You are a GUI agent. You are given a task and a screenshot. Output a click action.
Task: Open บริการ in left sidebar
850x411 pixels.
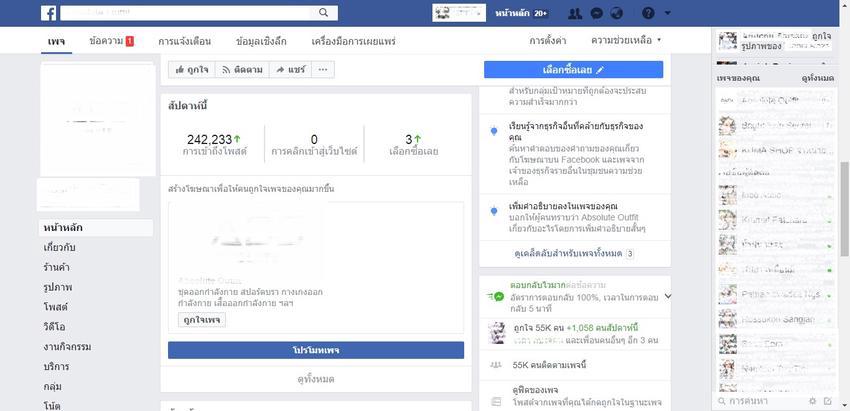pyautogui.click(x=56, y=367)
